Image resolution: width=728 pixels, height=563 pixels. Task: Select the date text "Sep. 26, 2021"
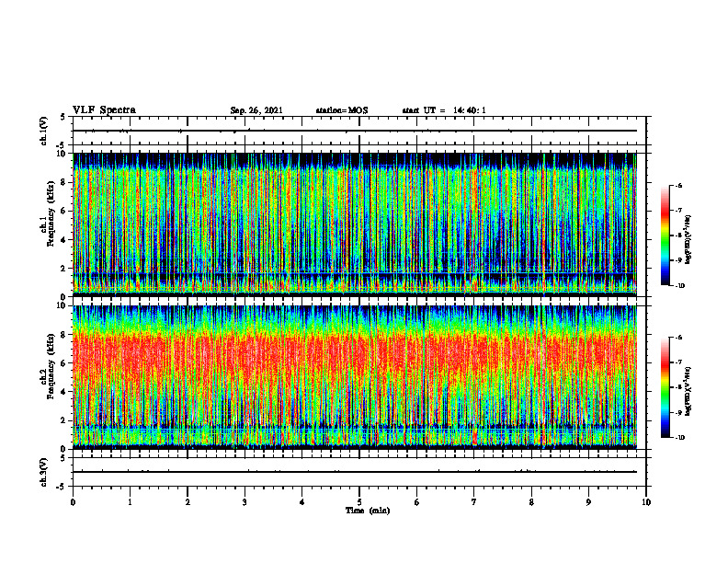click(x=256, y=110)
